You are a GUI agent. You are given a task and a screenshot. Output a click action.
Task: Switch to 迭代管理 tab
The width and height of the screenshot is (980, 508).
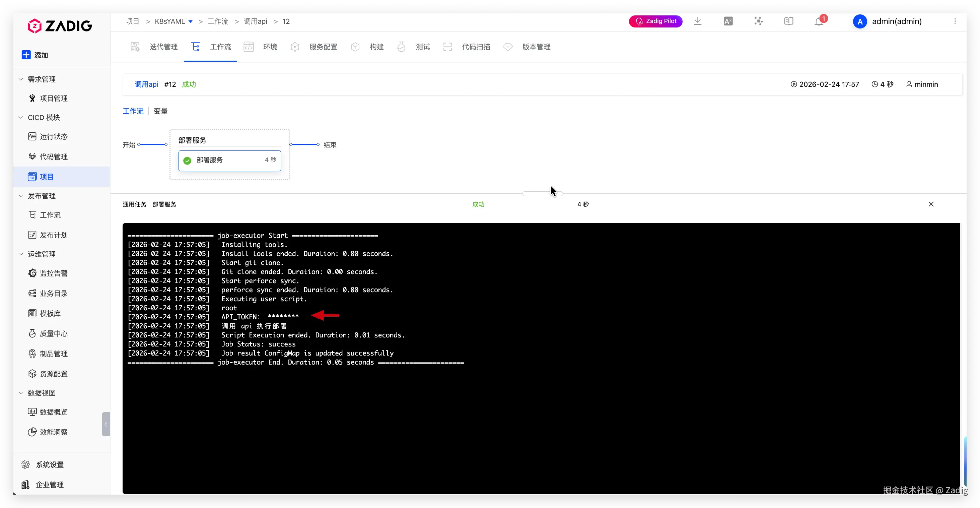tap(154, 47)
